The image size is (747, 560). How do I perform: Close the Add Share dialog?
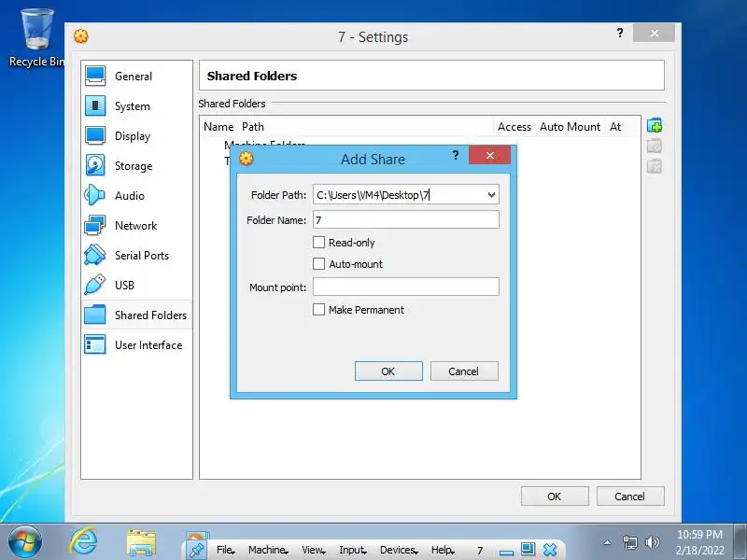point(489,155)
